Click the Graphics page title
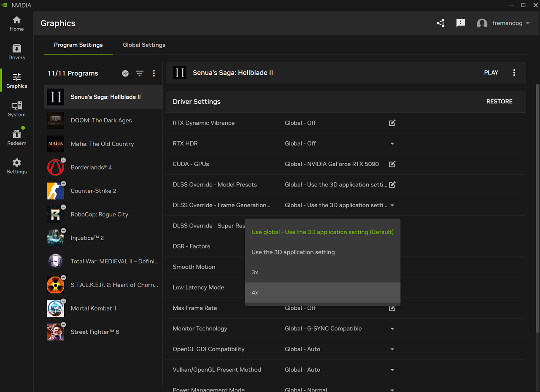 coord(58,23)
